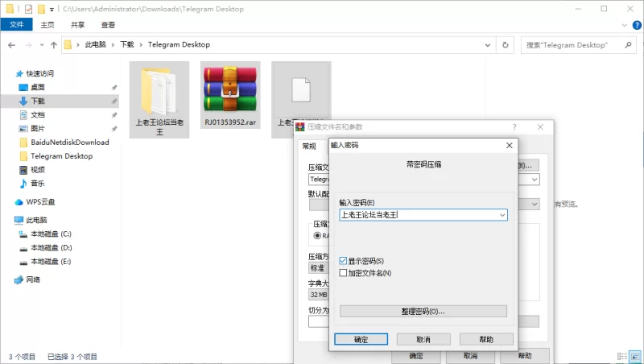Image resolution: width=644 pixels, height=364 pixels.
Task: Confirm password with 确定 in password dialog
Action: click(361, 339)
